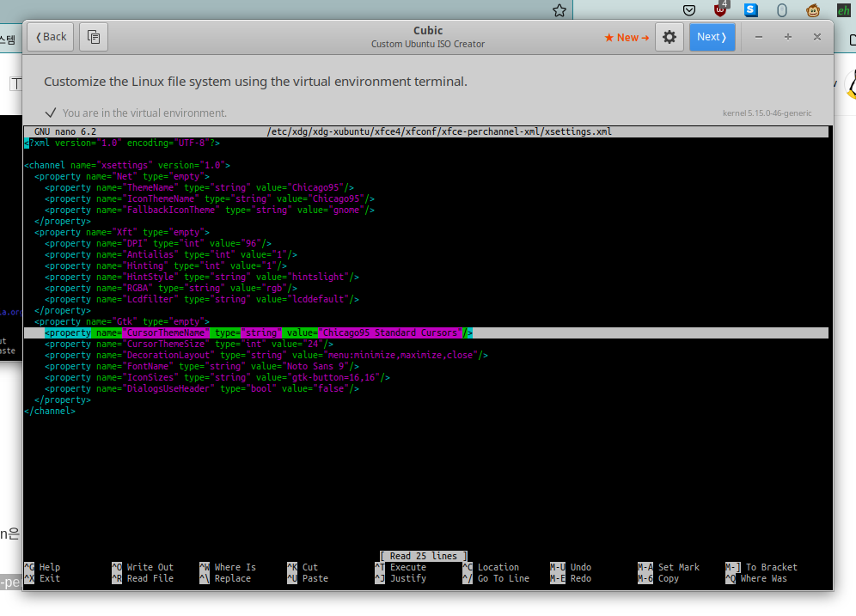Click the FallbackIconTheme gnome line

210,210
